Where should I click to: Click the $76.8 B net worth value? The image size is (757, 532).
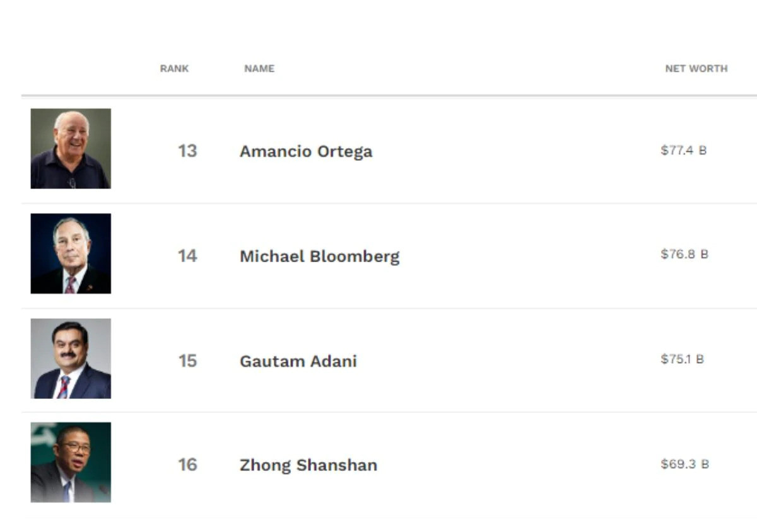684,254
